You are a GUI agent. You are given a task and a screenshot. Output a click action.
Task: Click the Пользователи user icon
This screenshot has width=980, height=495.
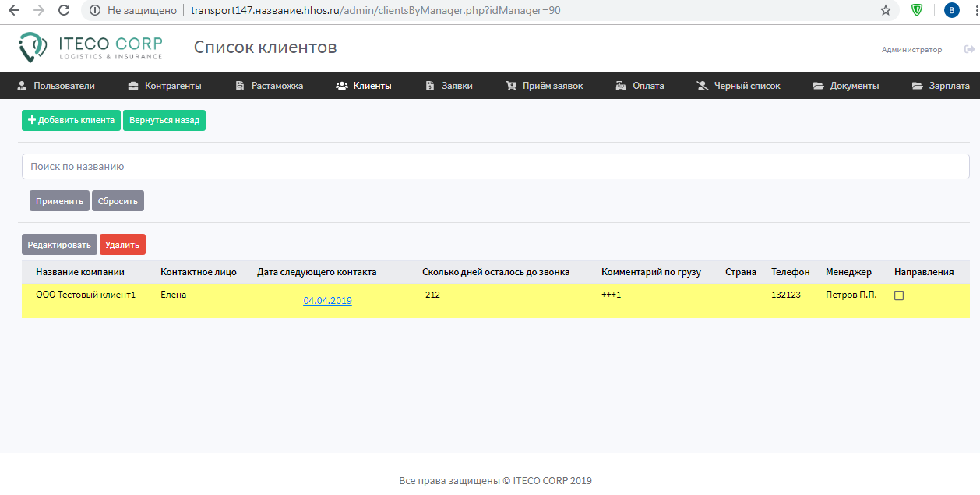point(22,86)
